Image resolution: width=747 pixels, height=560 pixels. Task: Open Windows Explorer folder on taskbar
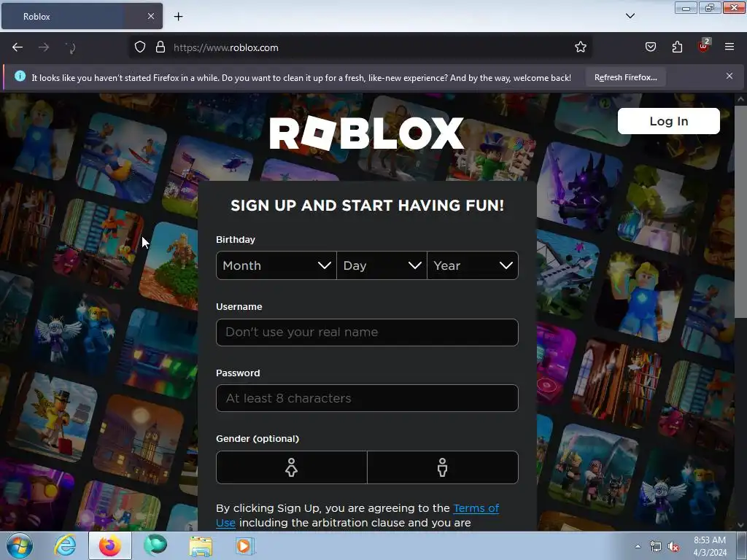pyautogui.click(x=201, y=546)
